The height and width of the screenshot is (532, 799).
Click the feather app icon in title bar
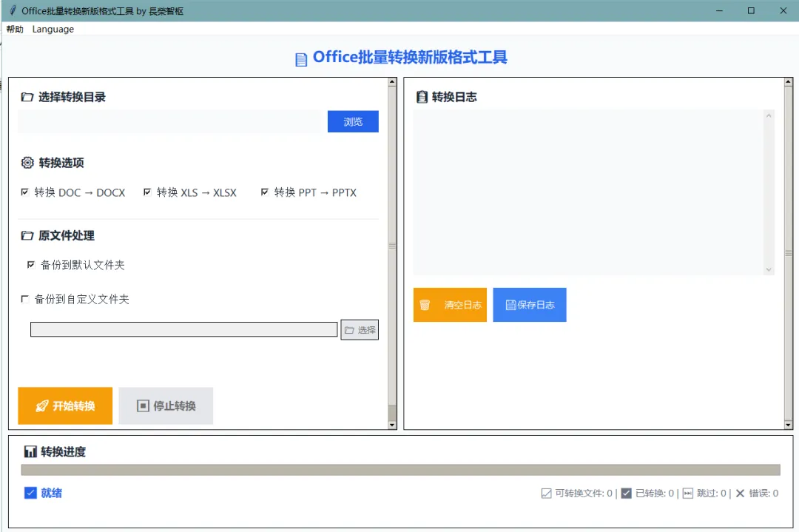click(x=13, y=10)
